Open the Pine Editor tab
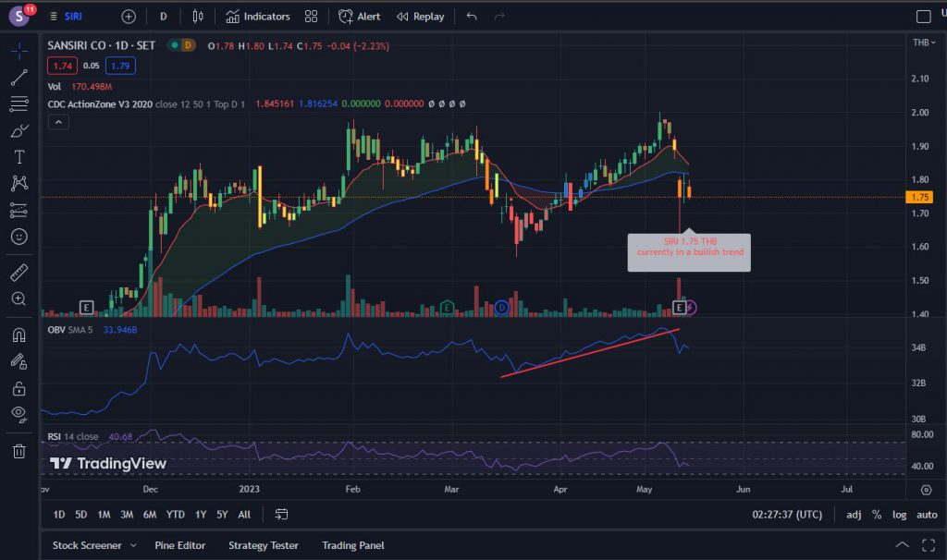Screen dimensions: 947x560 [180, 545]
